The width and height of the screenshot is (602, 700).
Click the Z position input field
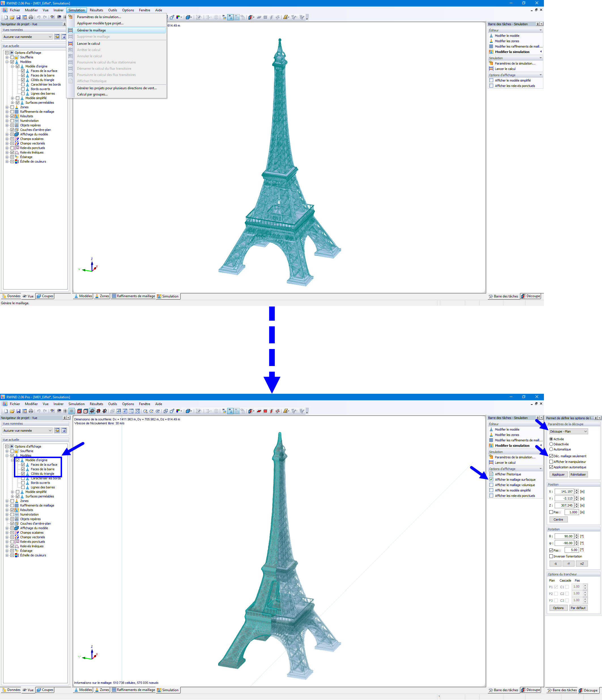coord(564,505)
